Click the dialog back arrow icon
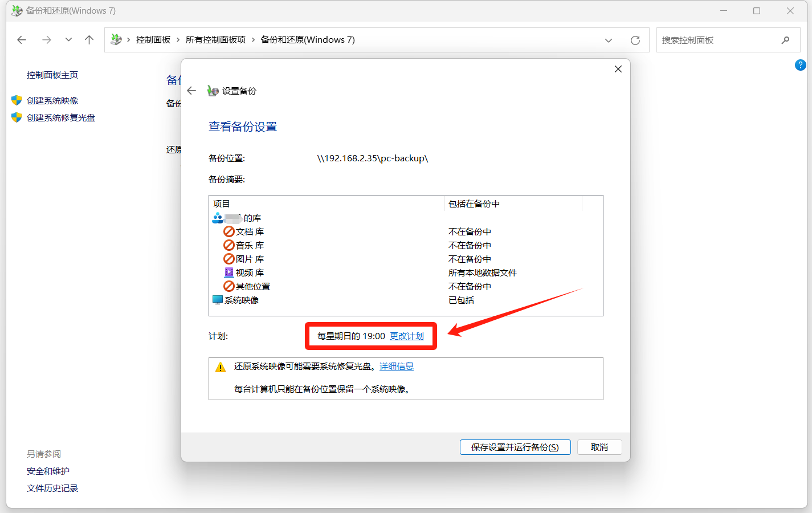812x513 pixels. [x=191, y=91]
